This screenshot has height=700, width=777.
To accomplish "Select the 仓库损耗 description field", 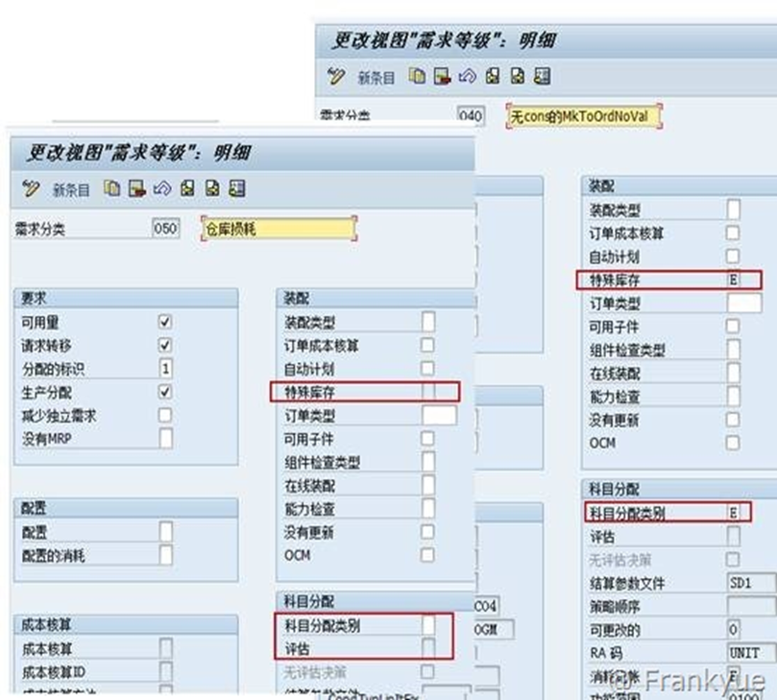I will pyautogui.click(x=277, y=228).
